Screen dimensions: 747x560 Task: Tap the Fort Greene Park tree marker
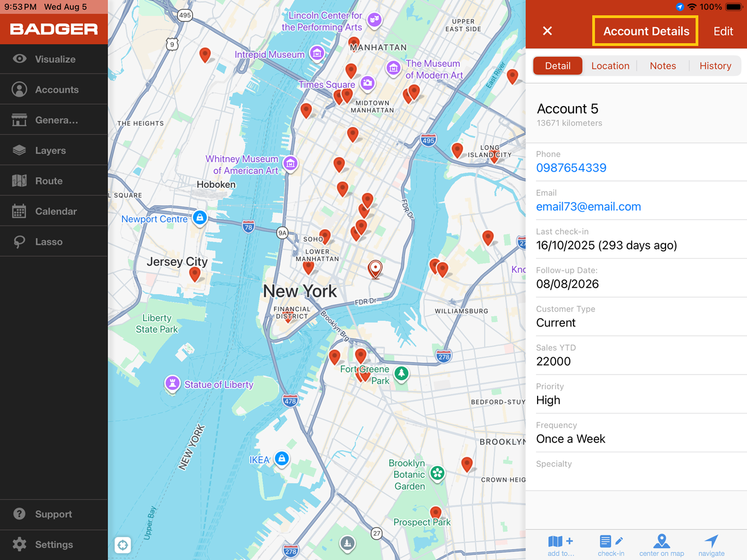click(402, 374)
